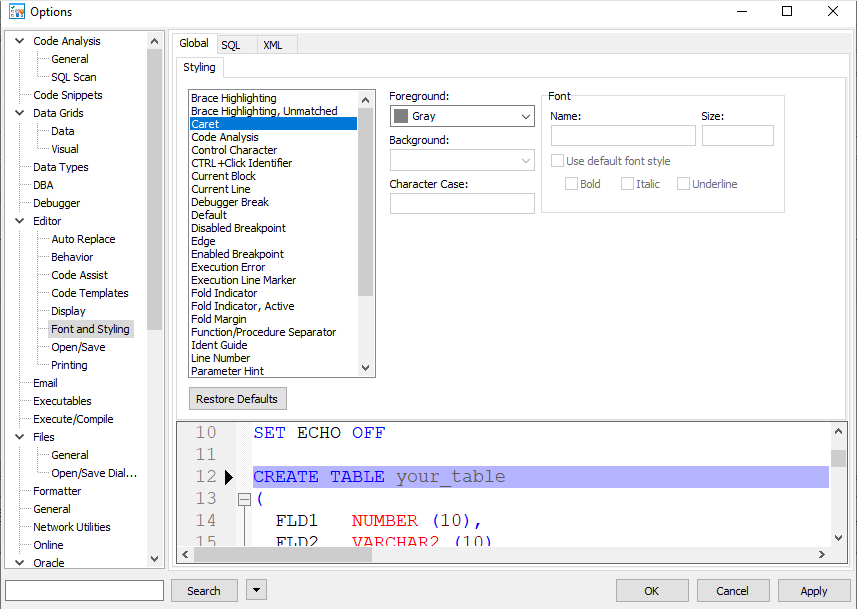Select the Caret style item

pos(273,124)
